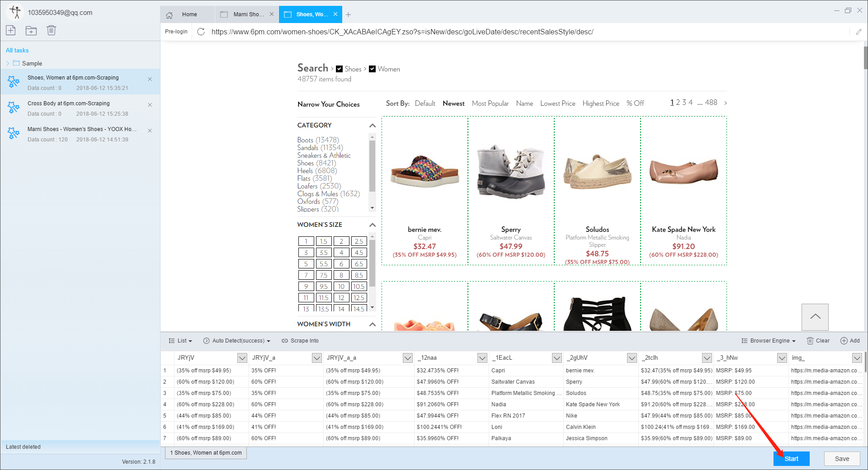
Task: Select women's size 1 box
Action: [x=306, y=241]
